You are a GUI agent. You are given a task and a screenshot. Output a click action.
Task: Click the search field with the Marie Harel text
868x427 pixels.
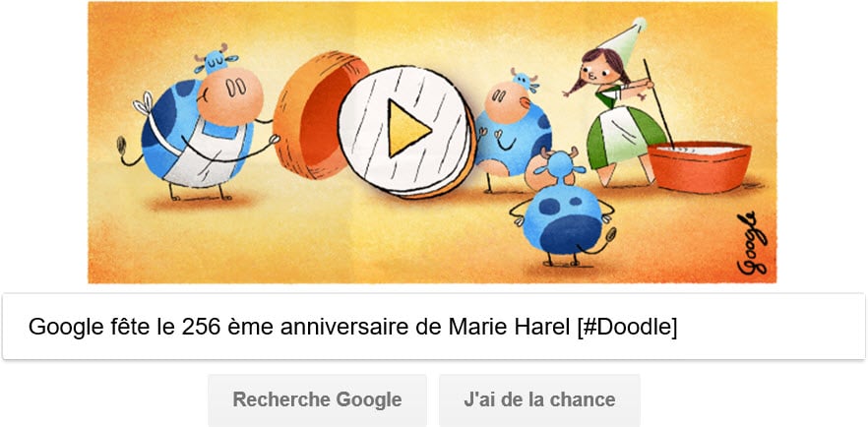[433, 327]
